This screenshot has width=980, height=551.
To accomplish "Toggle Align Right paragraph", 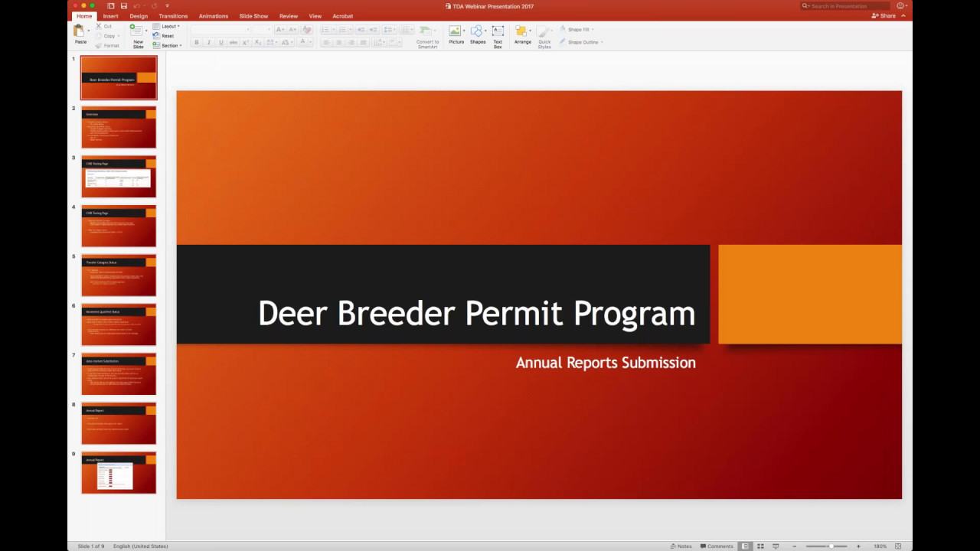I will [x=351, y=42].
